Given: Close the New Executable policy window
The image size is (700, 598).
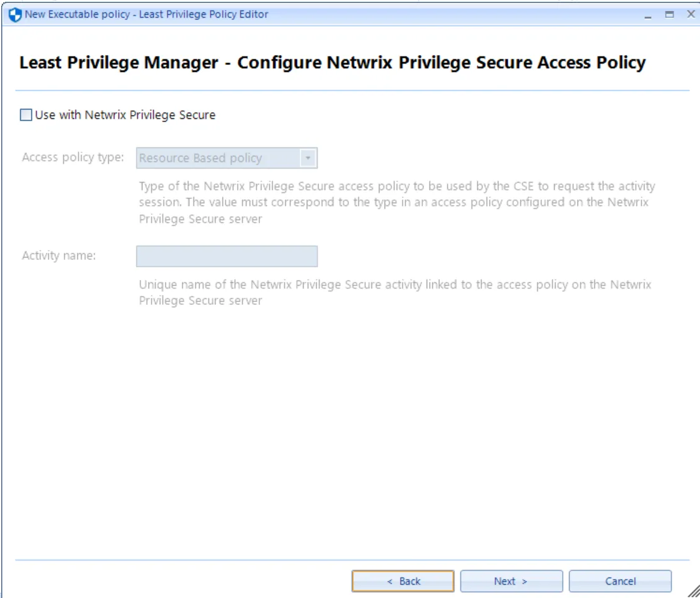Looking at the screenshot, I should pos(691,14).
